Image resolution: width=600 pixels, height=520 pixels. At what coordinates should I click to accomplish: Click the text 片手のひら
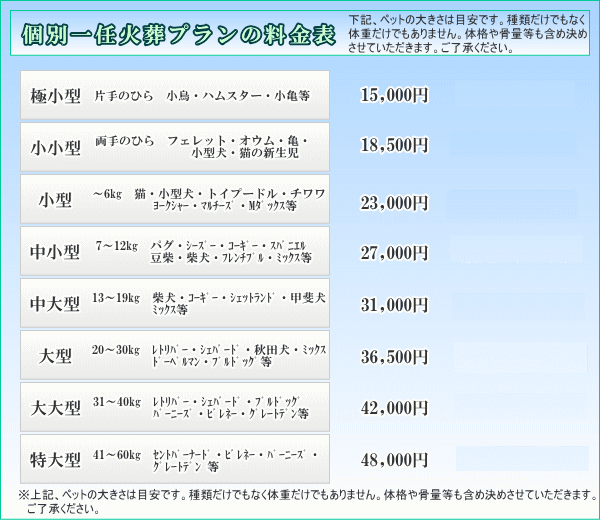124,95
